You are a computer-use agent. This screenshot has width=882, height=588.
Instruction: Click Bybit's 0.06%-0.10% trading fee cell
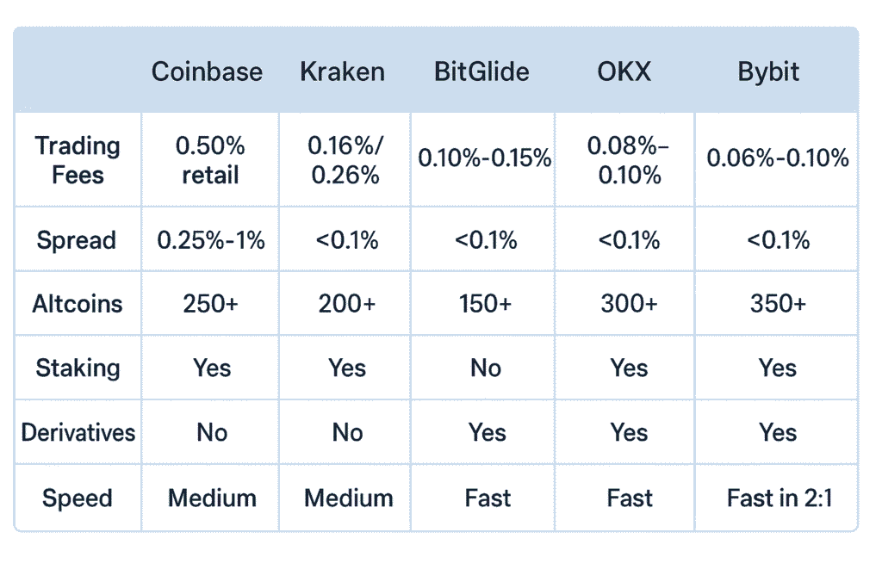click(x=777, y=158)
